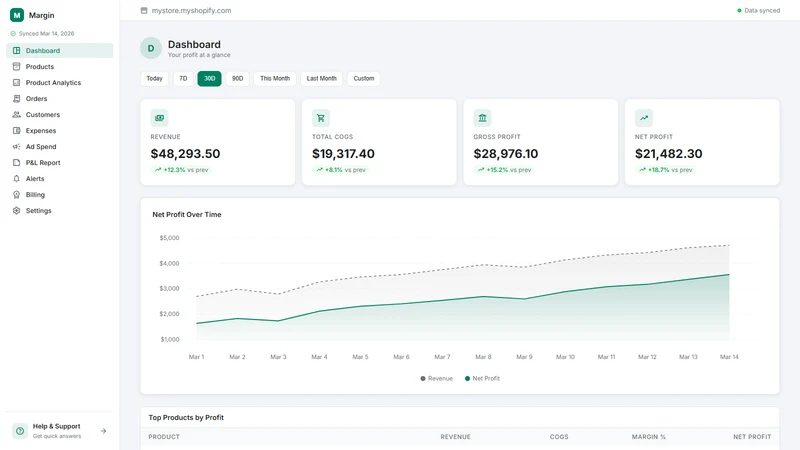Click the Settings gear icon
The height and width of the screenshot is (450, 800).
pyautogui.click(x=16, y=211)
